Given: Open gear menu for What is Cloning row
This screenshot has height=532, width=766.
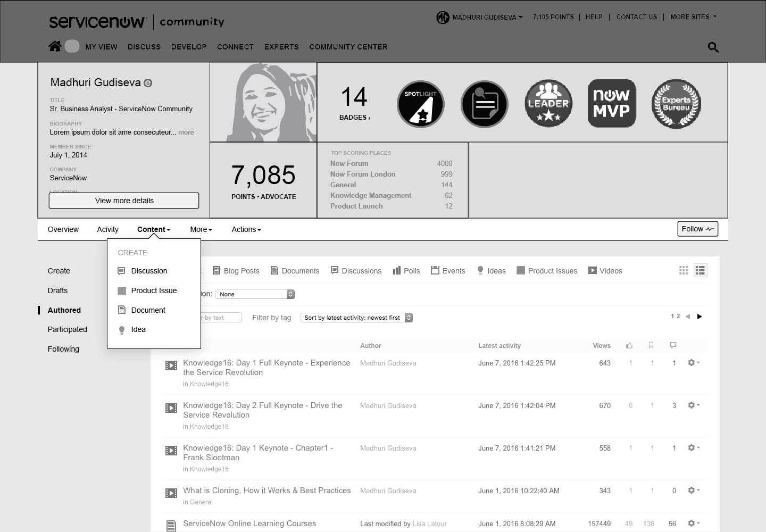Looking at the screenshot, I should point(694,490).
